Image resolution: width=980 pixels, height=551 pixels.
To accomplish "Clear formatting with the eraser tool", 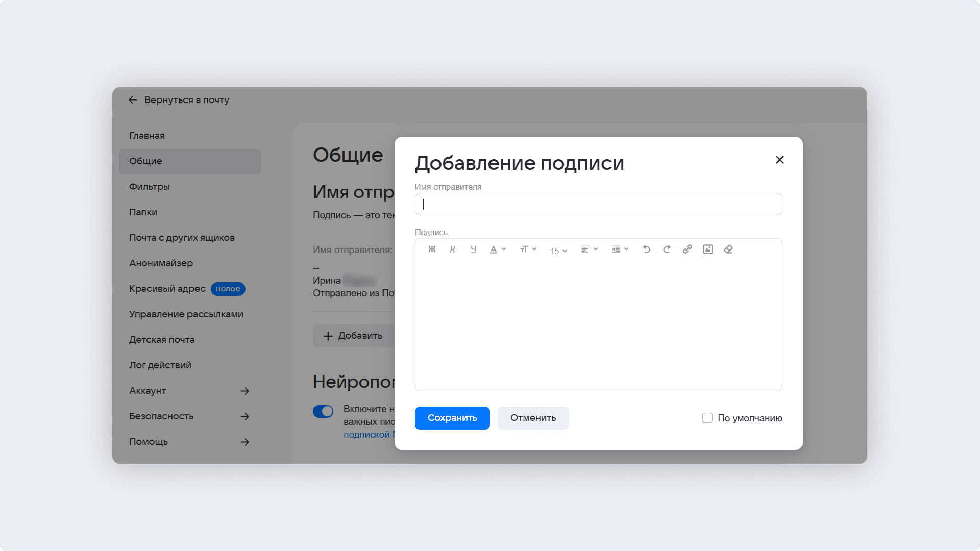I will [728, 249].
